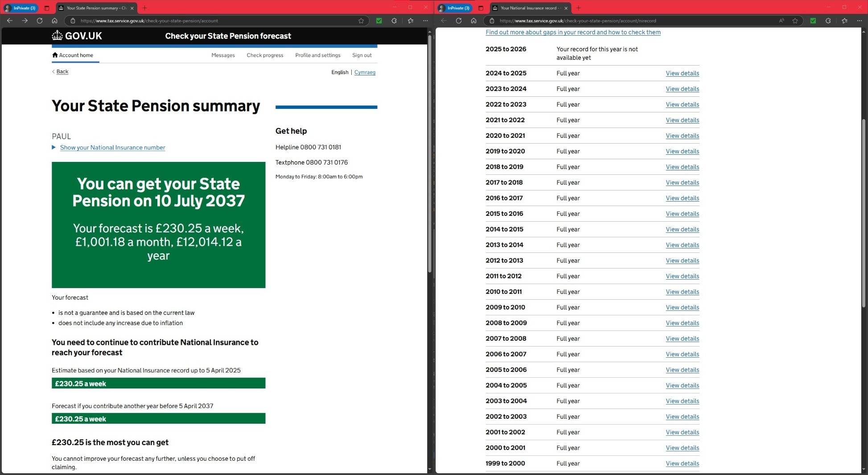Screen dimensions: 868x475
Task: Go to Account home
Action: [x=73, y=55]
